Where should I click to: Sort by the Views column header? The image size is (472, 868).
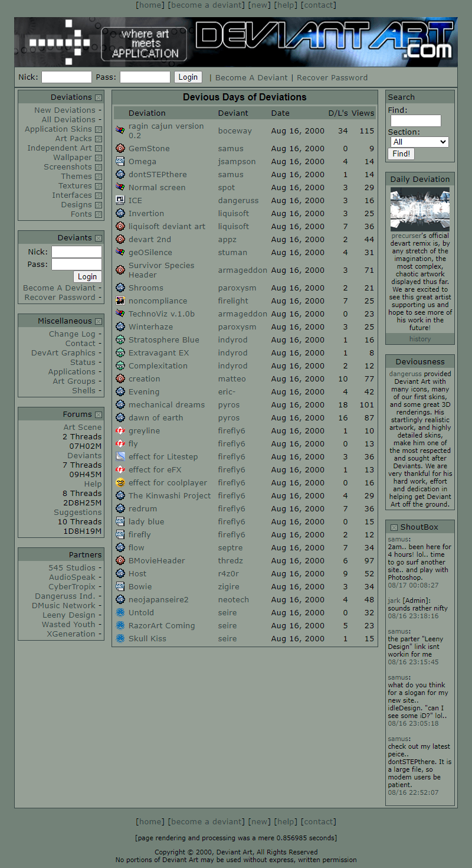click(363, 113)
